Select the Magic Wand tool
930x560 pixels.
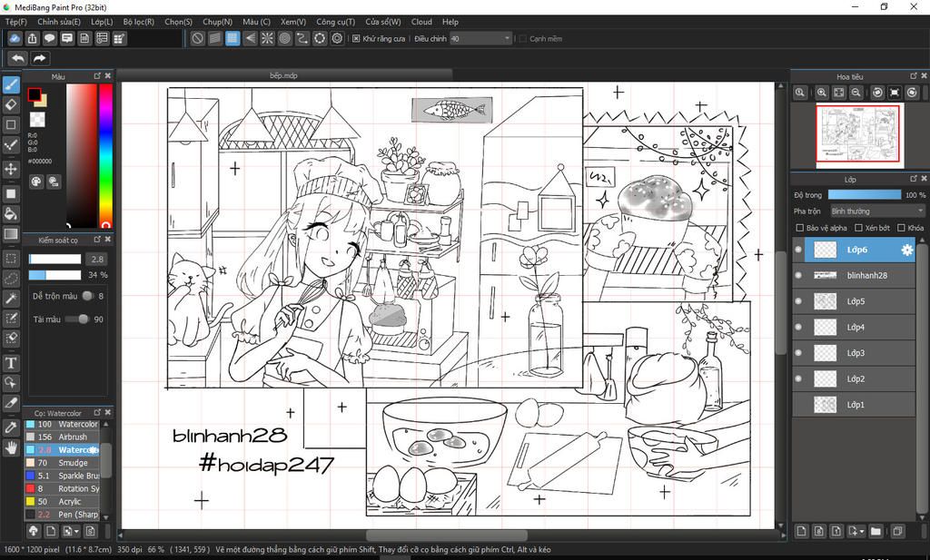click(x=11, y=298)
